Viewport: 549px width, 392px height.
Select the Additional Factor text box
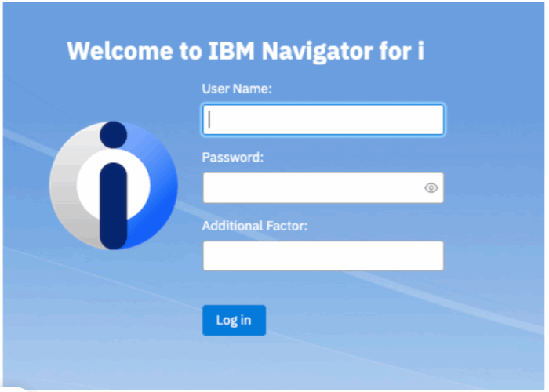[x=323, y=256]
